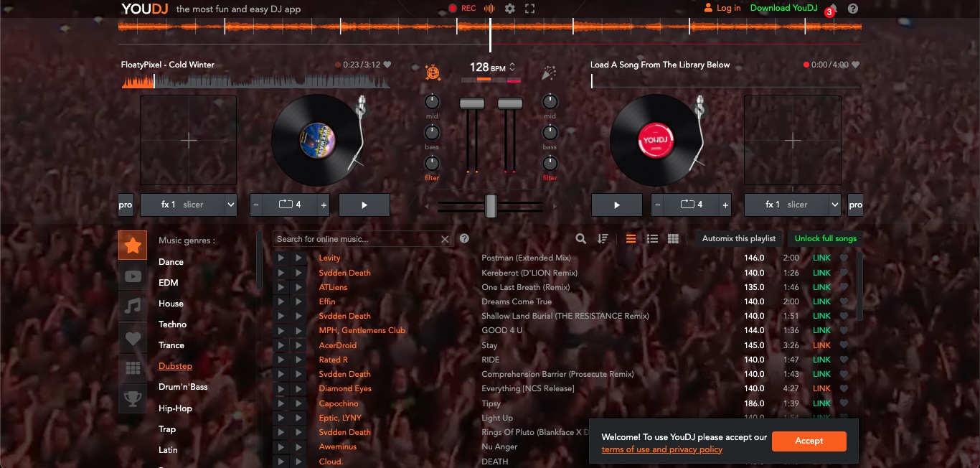The image size is (980, 468).
Task: Click the left deck XY effects pad
Action: 189,141
